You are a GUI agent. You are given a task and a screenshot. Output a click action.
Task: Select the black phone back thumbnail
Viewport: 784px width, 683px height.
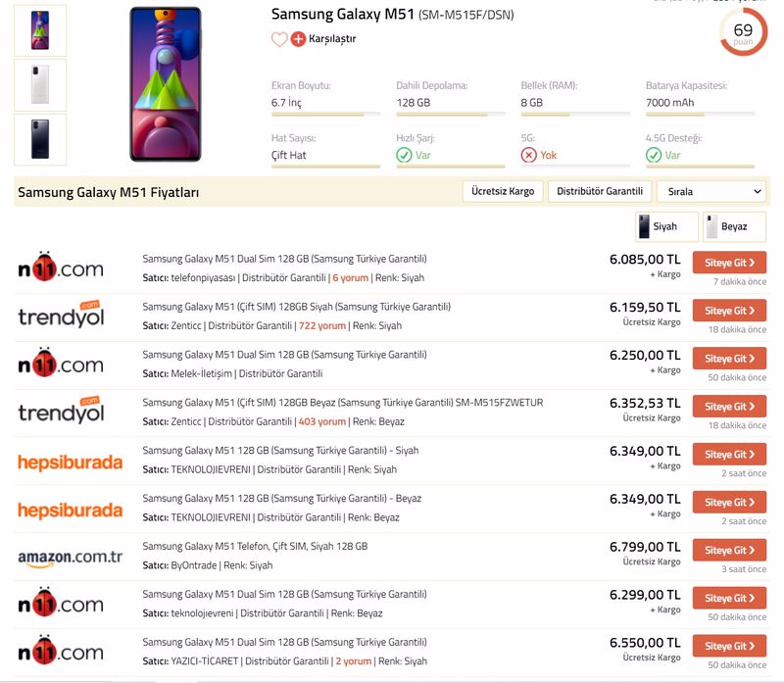coord(40,138)
